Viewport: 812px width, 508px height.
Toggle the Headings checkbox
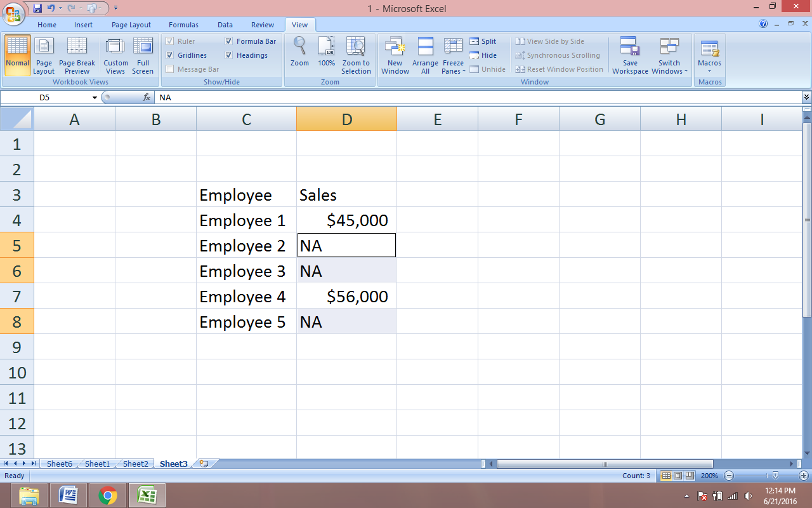[x=229, y=55]
